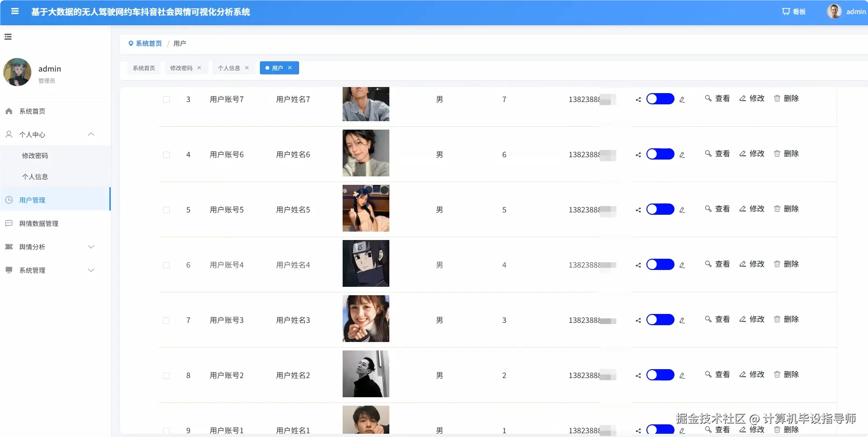Screen dimensions: 868x437
Task: Click share icon in 用户账号4 row
Action: tap(638, 265)
